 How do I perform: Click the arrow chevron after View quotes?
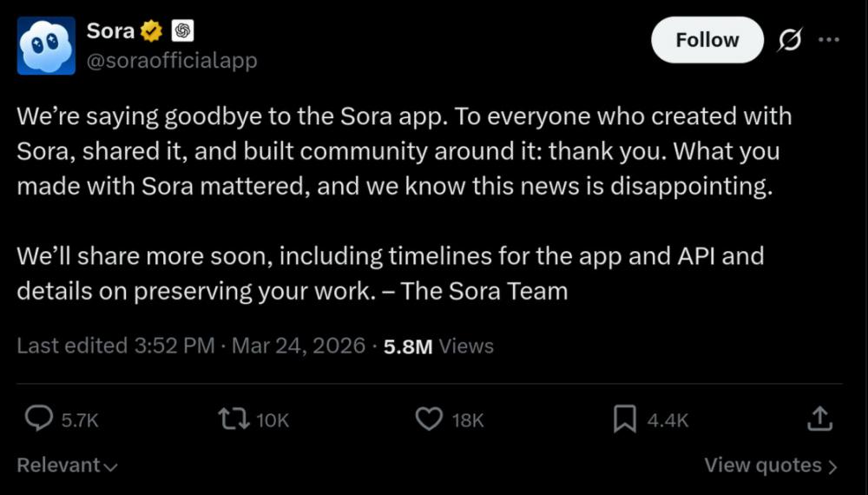tap(833, 466)
